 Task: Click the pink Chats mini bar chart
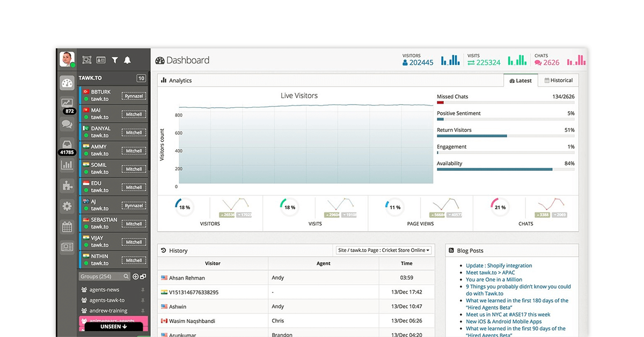(x=576, y=60)
